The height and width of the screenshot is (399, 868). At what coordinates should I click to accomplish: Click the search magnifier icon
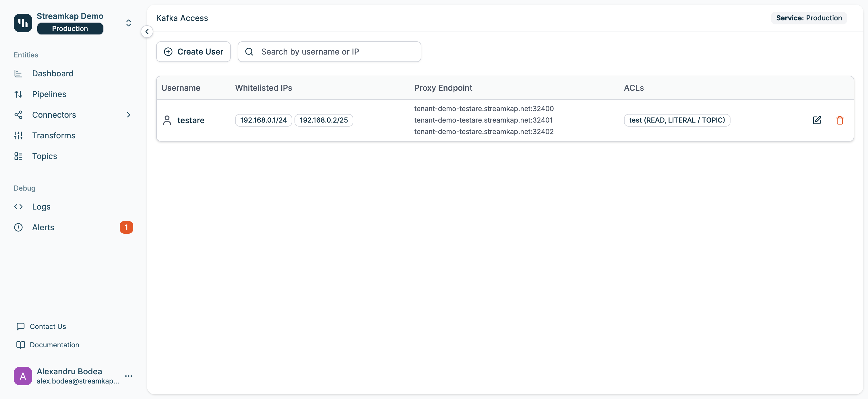[249, 52]
